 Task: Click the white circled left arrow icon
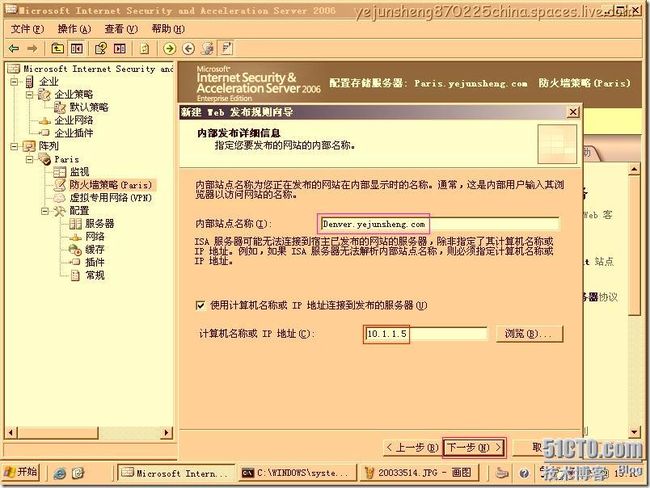pyautogui.click(x=189, y=49)
